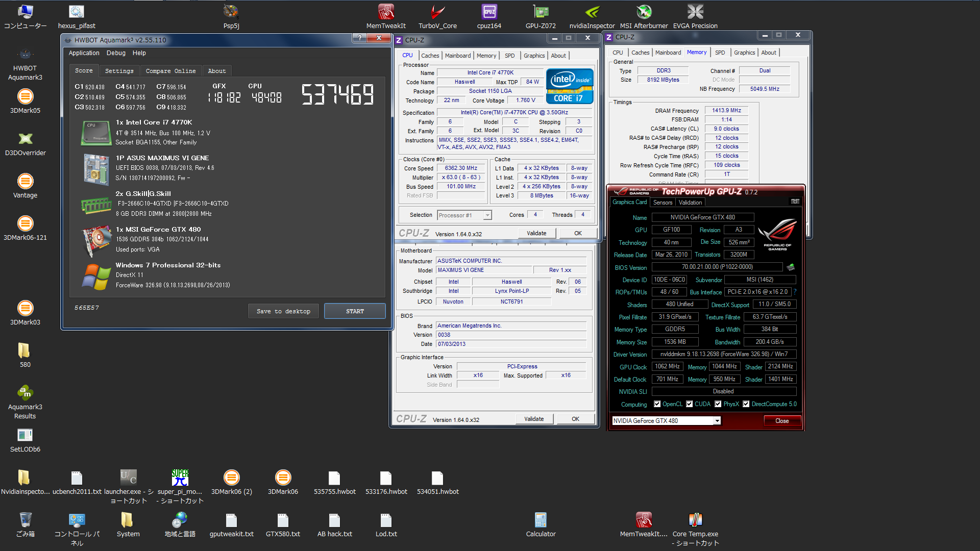This screenshot has height=551, width=980.
Task: Select the Vantage desktop icon
Action: [25, 186]
